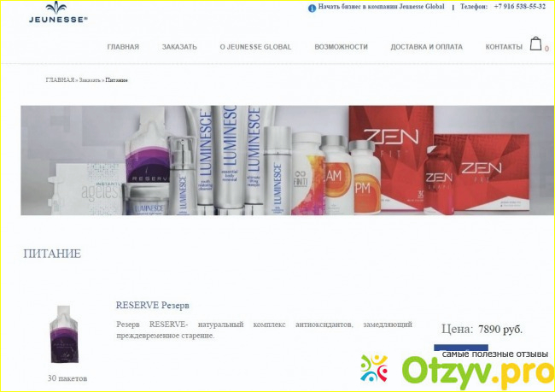Viewport: 555px width, 392px height.
Task: Open the RESERVE Резерв product title
Action: (x=153, y=305)
